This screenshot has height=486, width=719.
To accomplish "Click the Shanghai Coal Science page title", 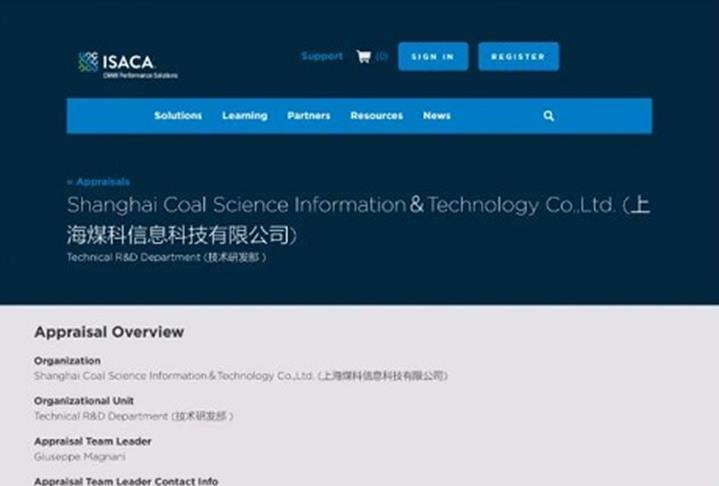I will point(359,220).
